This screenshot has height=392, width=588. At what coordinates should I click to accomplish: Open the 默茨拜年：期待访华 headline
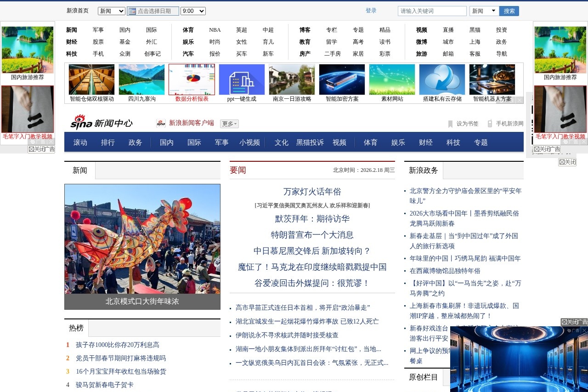pos(312,219)
